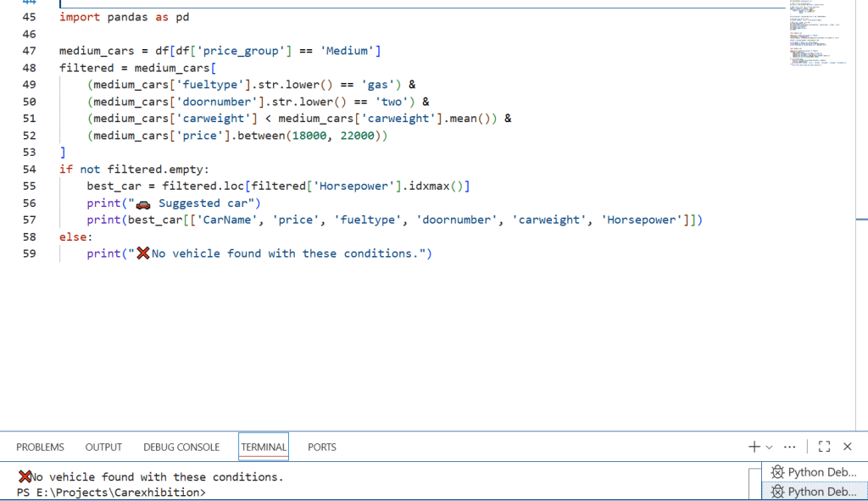
Task: Go to the PORTS tab
Action: click(x=322, y=447)
